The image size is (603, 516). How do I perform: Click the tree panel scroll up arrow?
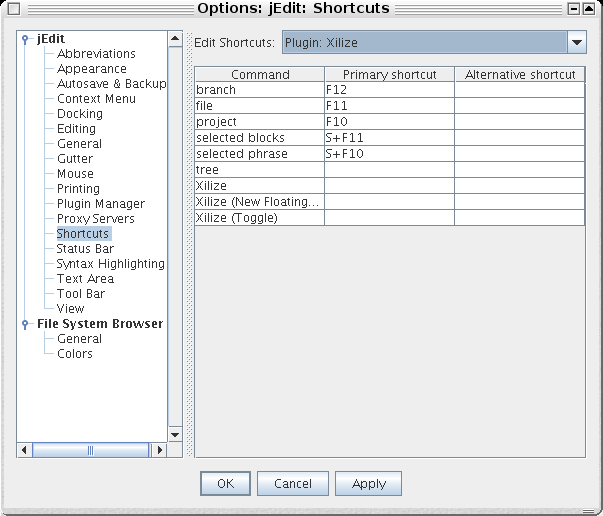tap(175, 38)
